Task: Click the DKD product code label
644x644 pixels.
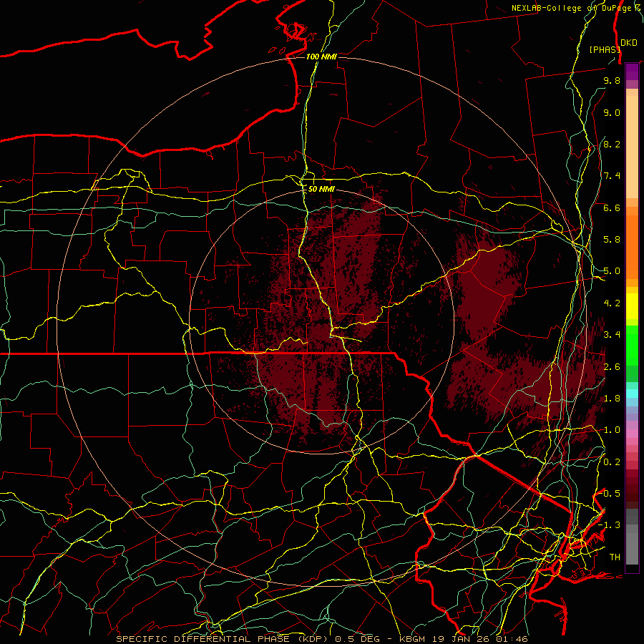Action: [x=629, y=43]
